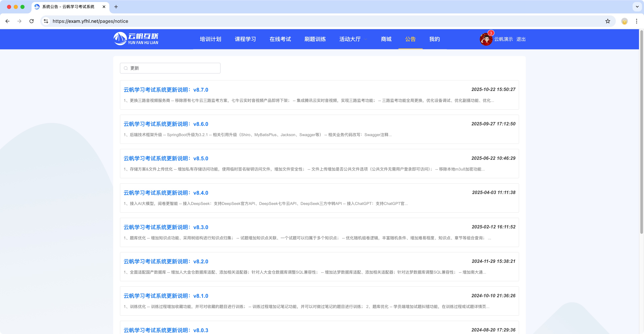Click the user profile avatar icon in toolbar
644x334 pixels.
(x=624, y=21)
